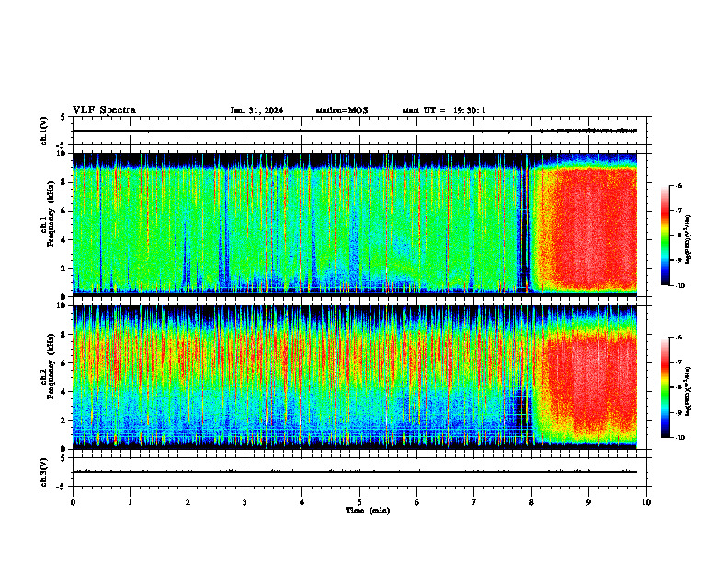The width and height of the screenshot is (728, 563).
Task: Click time axis tick label "5"
Action: [359, 502]
